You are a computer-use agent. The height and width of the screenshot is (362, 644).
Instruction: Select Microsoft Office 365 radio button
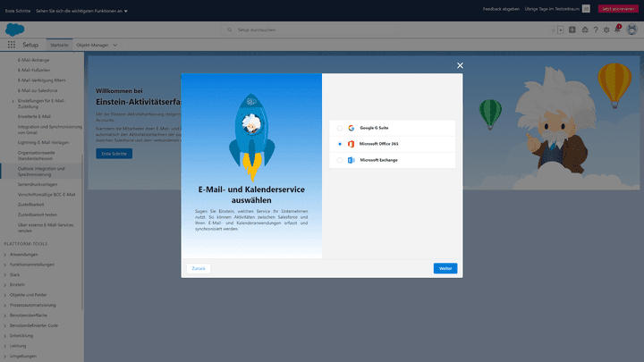[x=340, y=144]
